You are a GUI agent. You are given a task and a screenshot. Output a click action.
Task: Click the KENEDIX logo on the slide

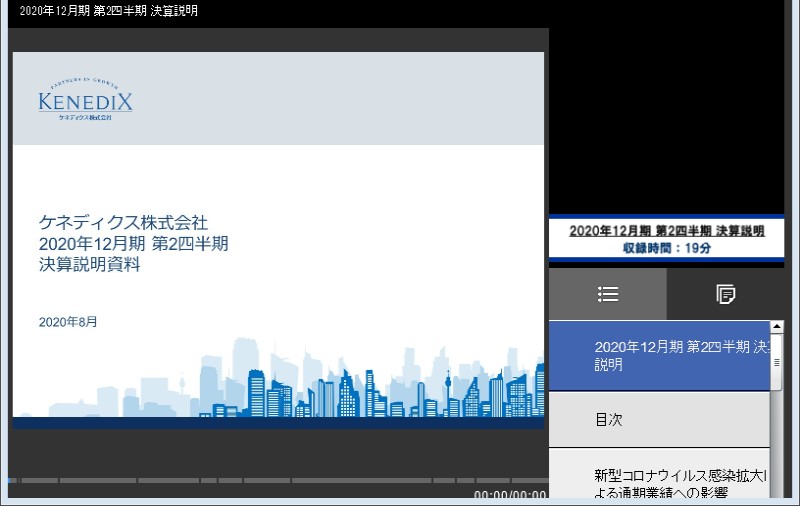click(x=85, y=99)
